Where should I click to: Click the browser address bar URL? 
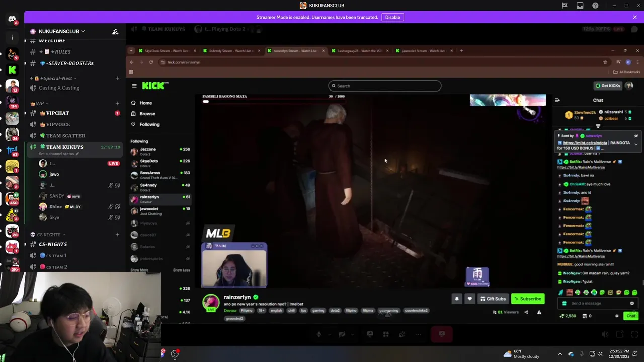click(x=184, y=62)
